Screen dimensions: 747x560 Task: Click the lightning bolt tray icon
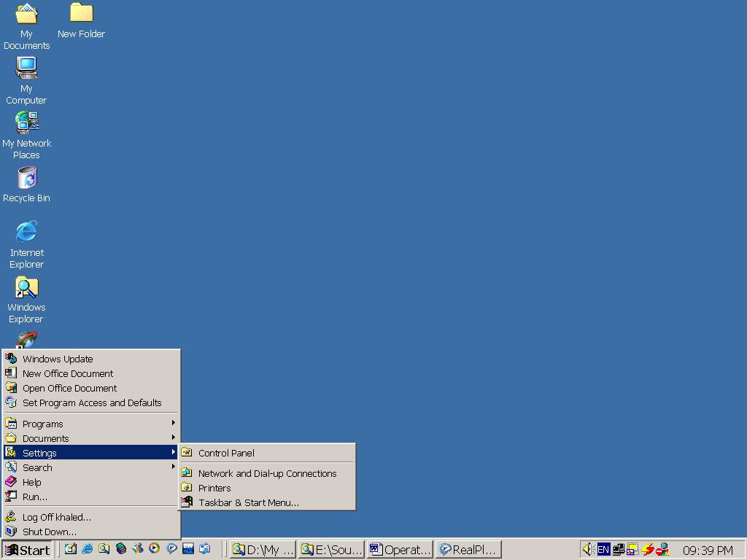pyautogui.click(x=648, y=550)
